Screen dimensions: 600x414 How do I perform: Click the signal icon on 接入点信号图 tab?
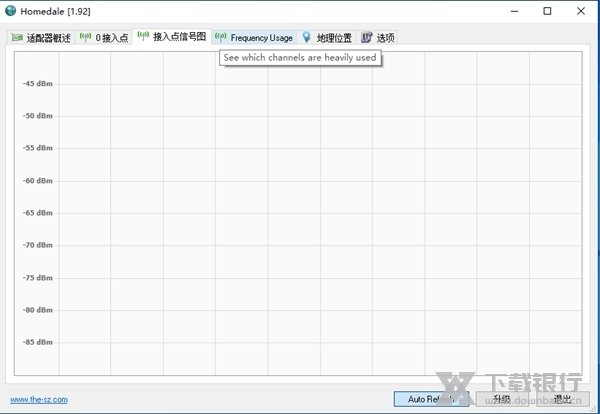pos(143,36)
